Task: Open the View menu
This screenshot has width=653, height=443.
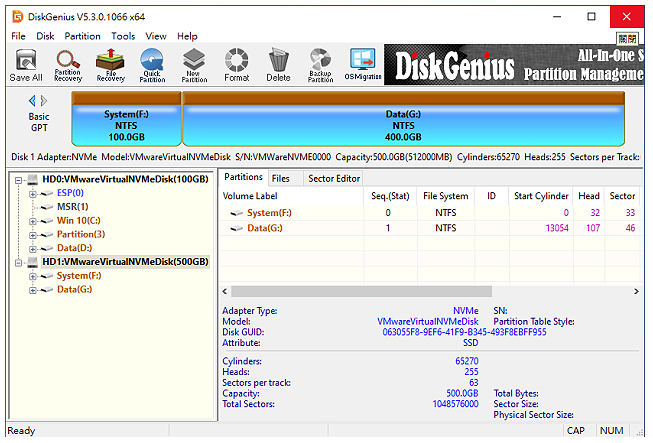Action: [156, 36]
